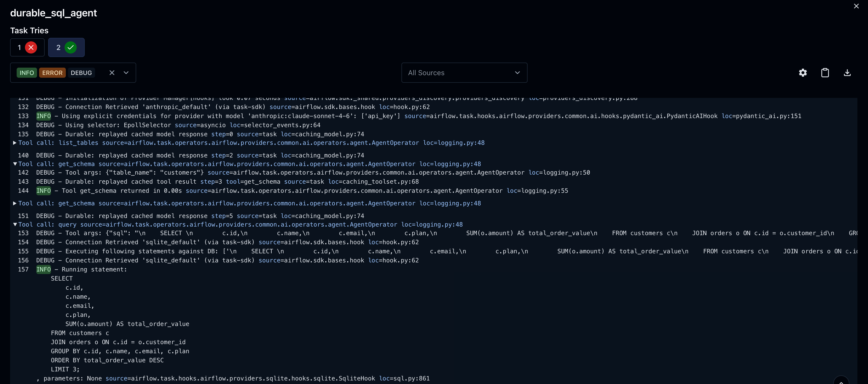
Task: Open the log viewer settings gear
Action: coord(803,72)
